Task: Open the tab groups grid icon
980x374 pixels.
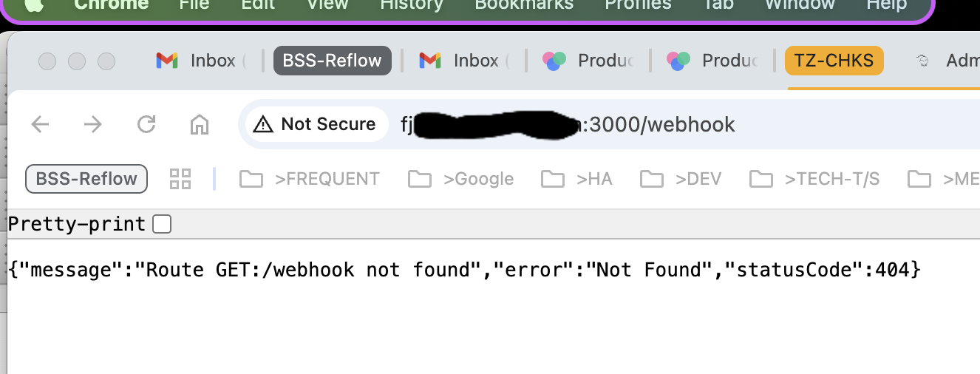Action: click(180, 179)
